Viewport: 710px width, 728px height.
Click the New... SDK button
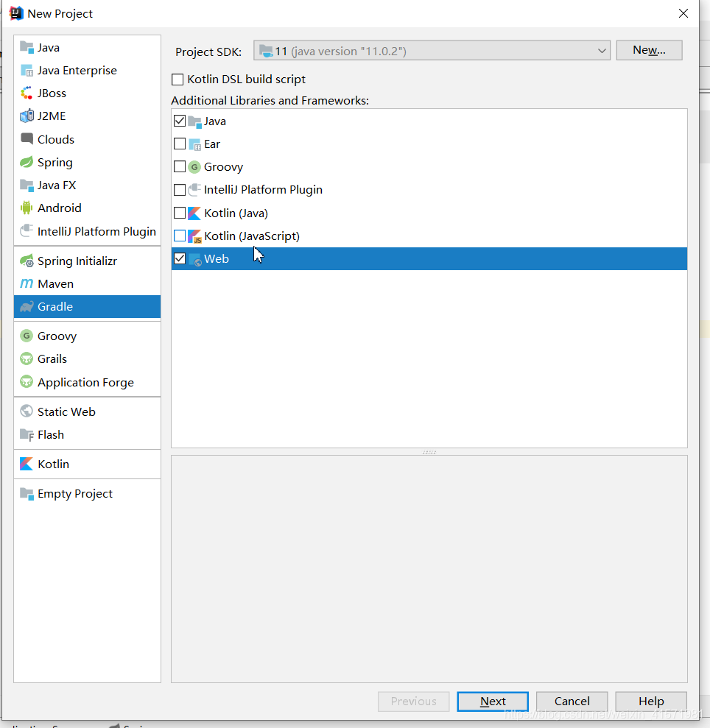pos(649,50)
